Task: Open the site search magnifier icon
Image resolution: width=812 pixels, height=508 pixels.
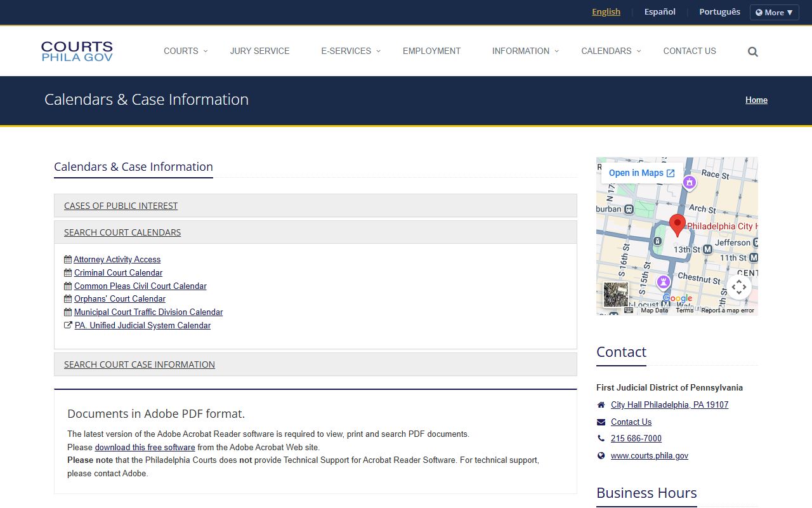Action: click(753, 52)
